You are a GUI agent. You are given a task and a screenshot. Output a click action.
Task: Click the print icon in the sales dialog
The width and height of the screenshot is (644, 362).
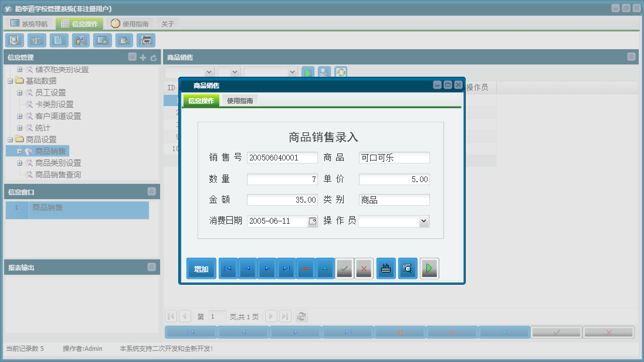pos(385,268)
